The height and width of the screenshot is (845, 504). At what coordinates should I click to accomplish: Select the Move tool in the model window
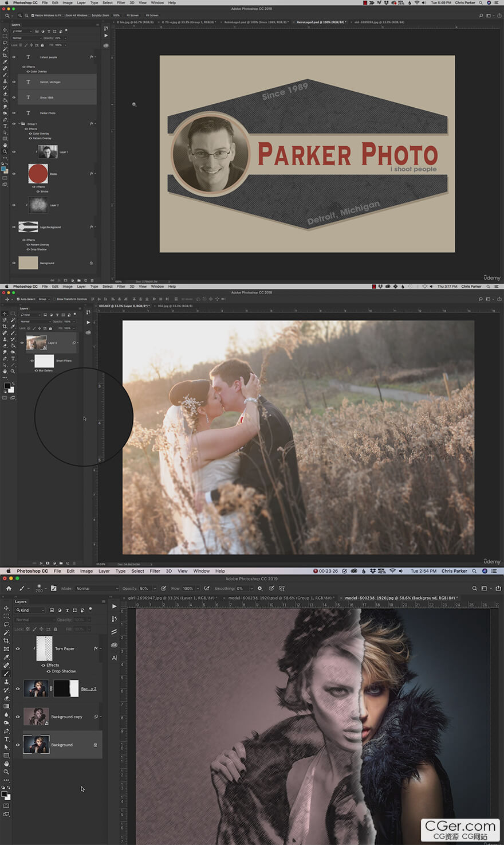click(x=6, y=608)
